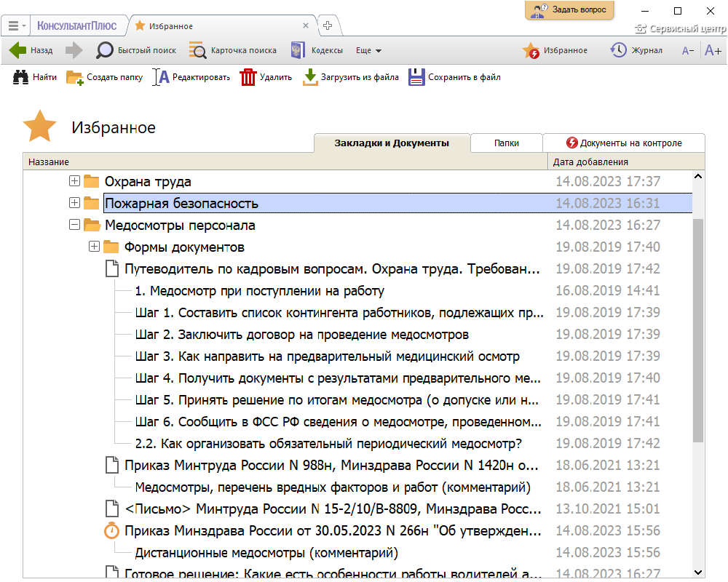Viewport: 728px width, 582px height.
Task: Switch to Документы на контроле tab
Action: pos(624,143)
